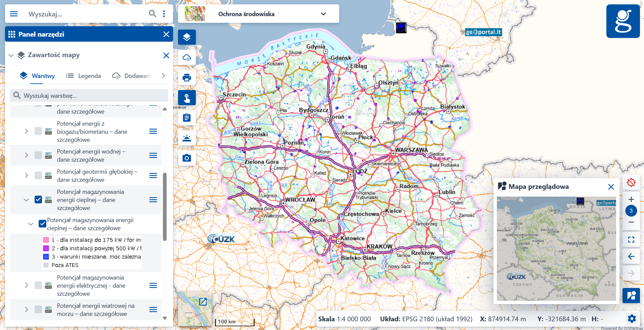The width and height of the screenshot is (644, 330).
Task: Focus the Wyszukaj warstwę search field
Action: pos(89,95)
